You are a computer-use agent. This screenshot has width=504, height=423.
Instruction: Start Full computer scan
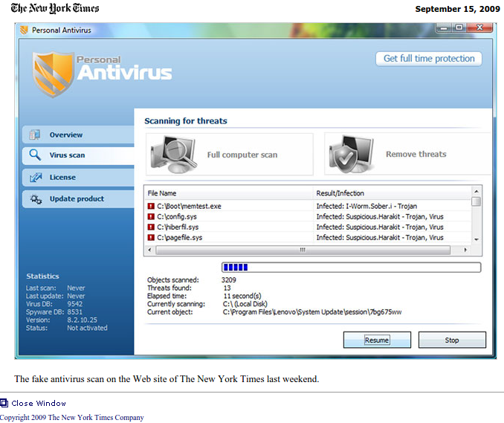click(230, 155)
